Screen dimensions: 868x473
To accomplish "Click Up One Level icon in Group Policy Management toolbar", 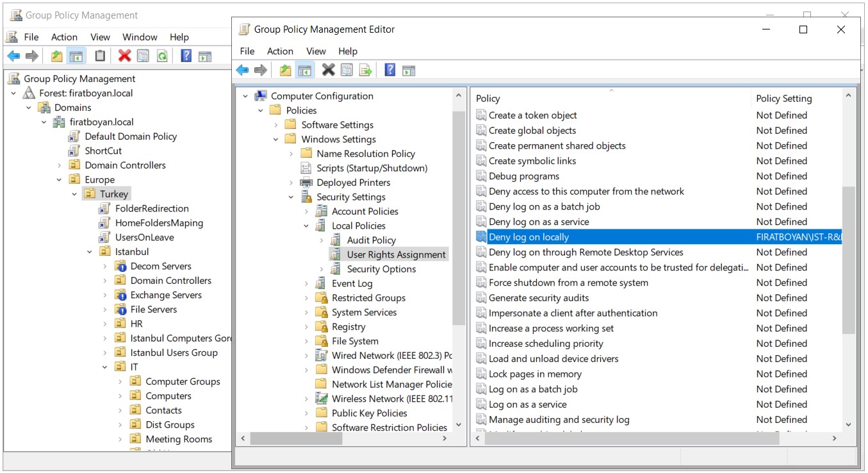I will point(57,56).
